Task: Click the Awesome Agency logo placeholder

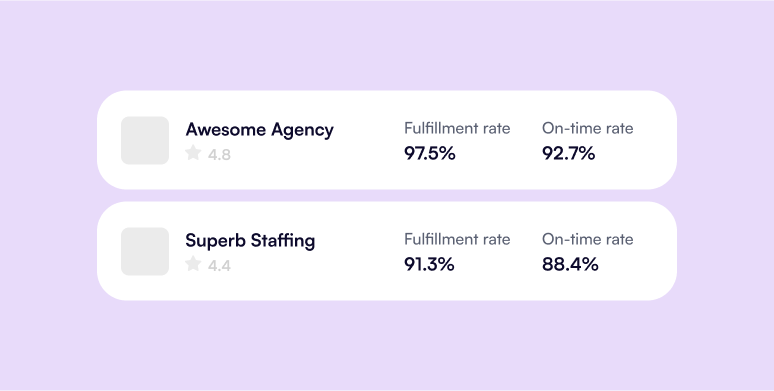Action: click(x=145, y=140)
